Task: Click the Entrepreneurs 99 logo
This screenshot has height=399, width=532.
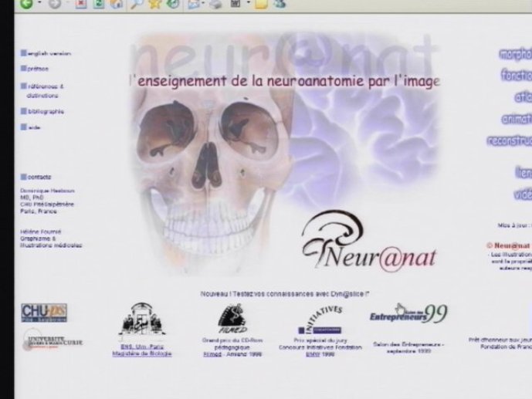Action: click(x=408, y=313)
